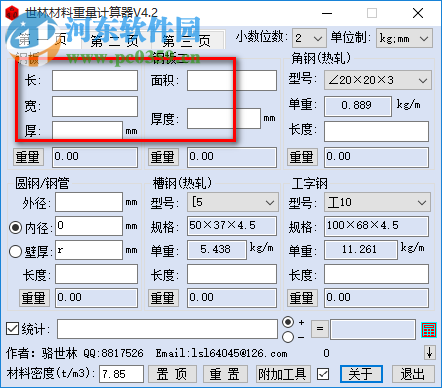Viewport: 442px width, 388px height.
Task: Click 重量 button in 圆钢/钢管 section
Action: (34, 298)
